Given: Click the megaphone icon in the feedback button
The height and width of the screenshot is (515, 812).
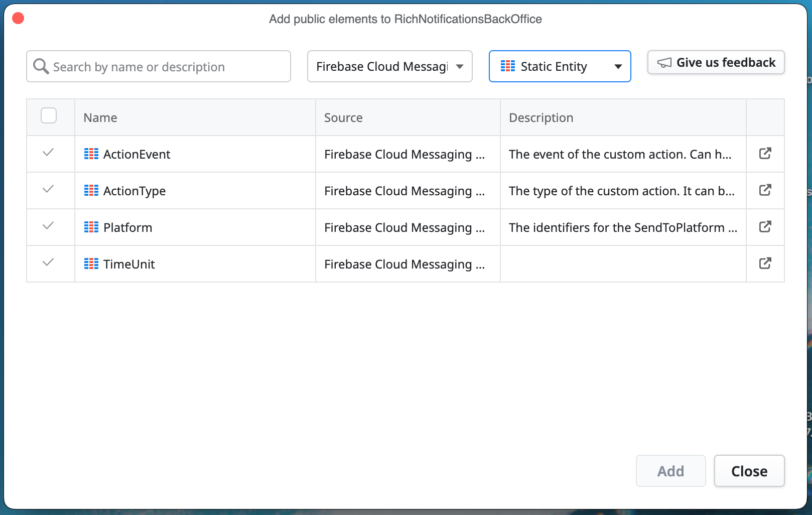Looking at the screenshot, I should point(663,62).
